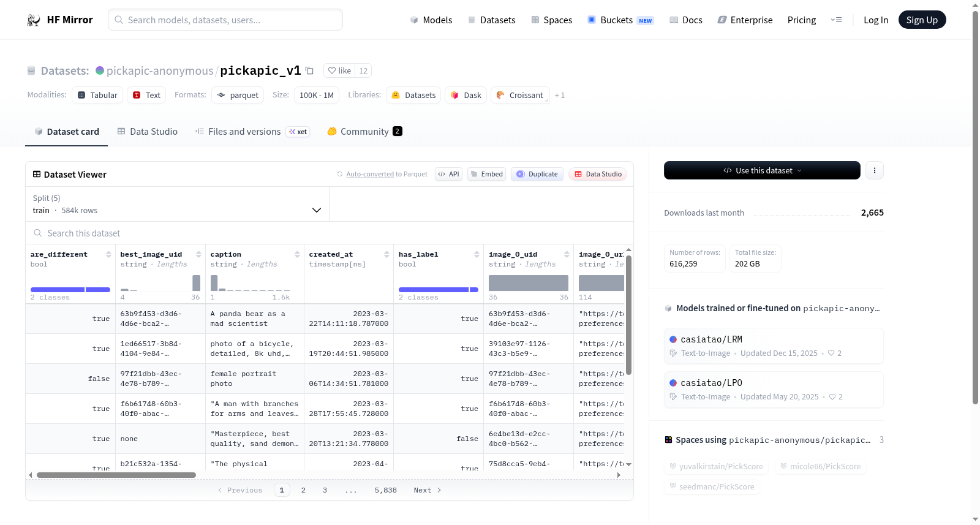Sort the has_label column
The image size is (980, 525).
pos(477,254)
